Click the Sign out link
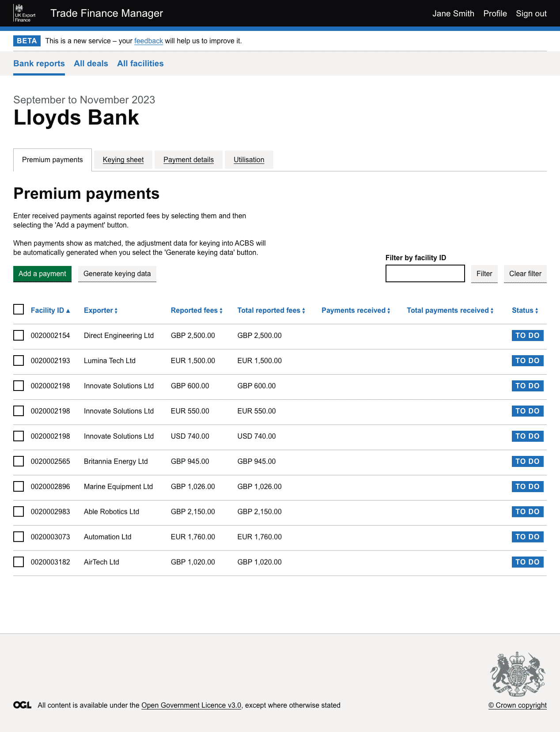 (x=531, y=14)
